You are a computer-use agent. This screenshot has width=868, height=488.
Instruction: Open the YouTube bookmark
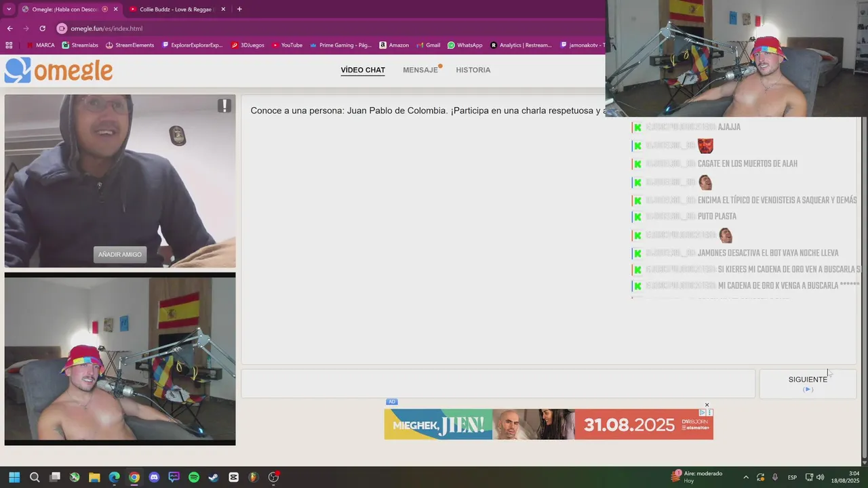(287, 45)
